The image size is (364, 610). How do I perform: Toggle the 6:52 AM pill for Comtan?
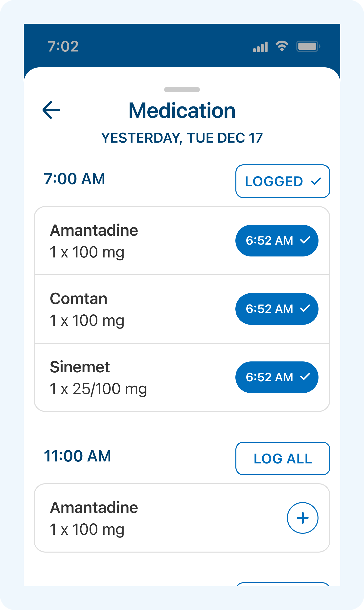click(x=277, y=309)
